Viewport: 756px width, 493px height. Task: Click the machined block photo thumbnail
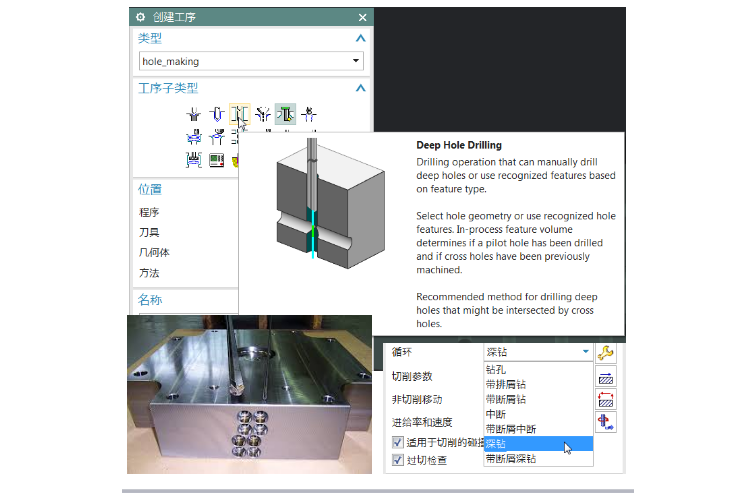249,393
